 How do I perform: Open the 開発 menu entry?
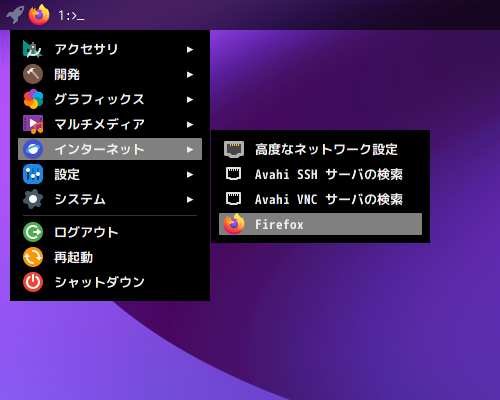coord(110,74)
